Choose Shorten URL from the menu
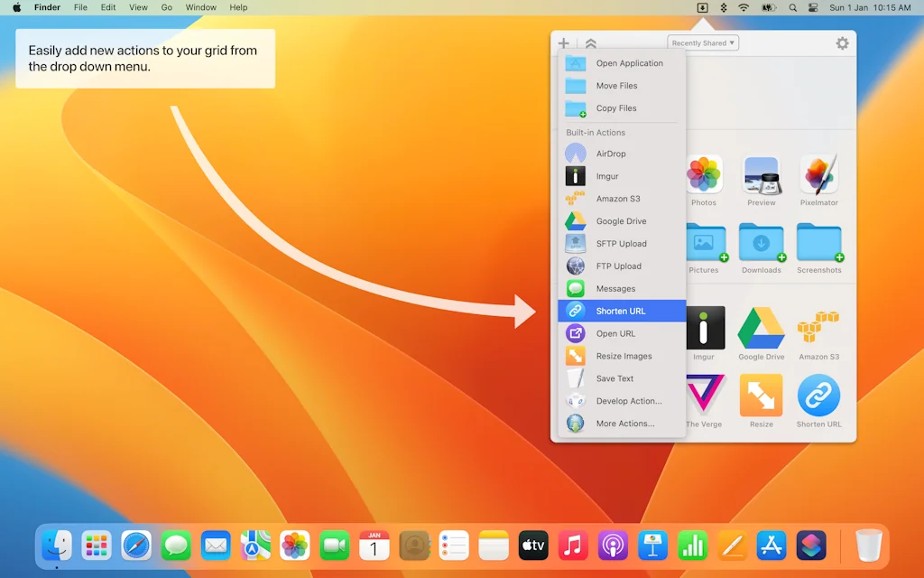Image resolution: width=924 pixels, height=578 pixels. 621,311
